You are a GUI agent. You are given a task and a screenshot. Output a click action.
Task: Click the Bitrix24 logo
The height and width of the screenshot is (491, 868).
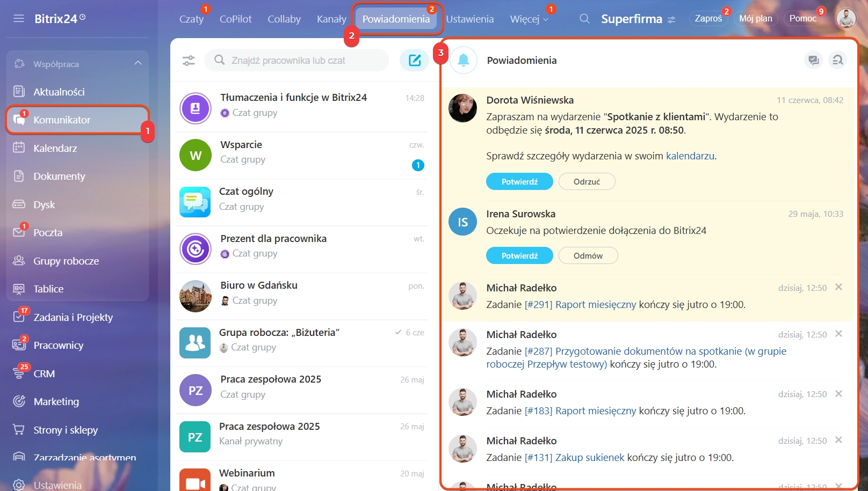(x=60, y=19)
